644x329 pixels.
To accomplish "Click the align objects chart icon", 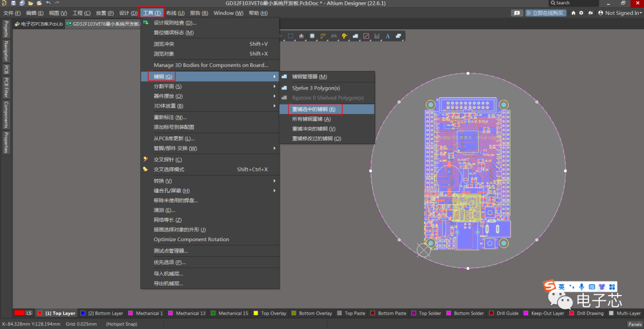I will [x=302, y=36].
